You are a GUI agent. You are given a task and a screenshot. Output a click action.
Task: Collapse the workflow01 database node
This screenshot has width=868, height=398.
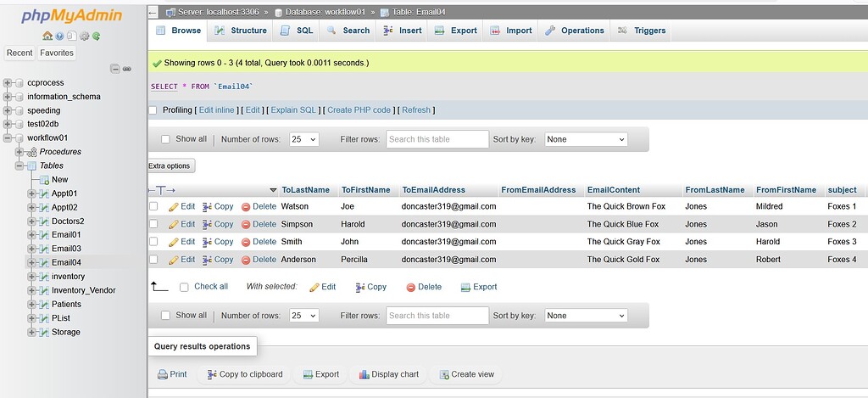coord(7,138)
